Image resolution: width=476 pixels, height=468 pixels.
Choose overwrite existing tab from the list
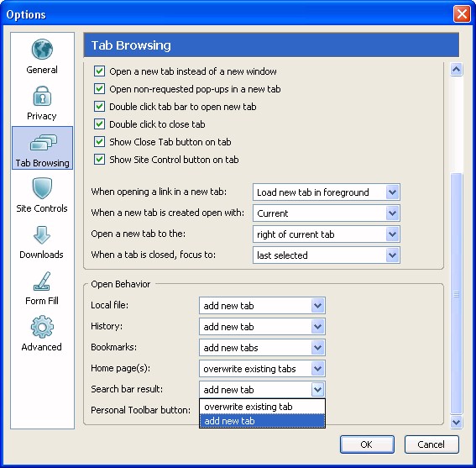[262, 407]
